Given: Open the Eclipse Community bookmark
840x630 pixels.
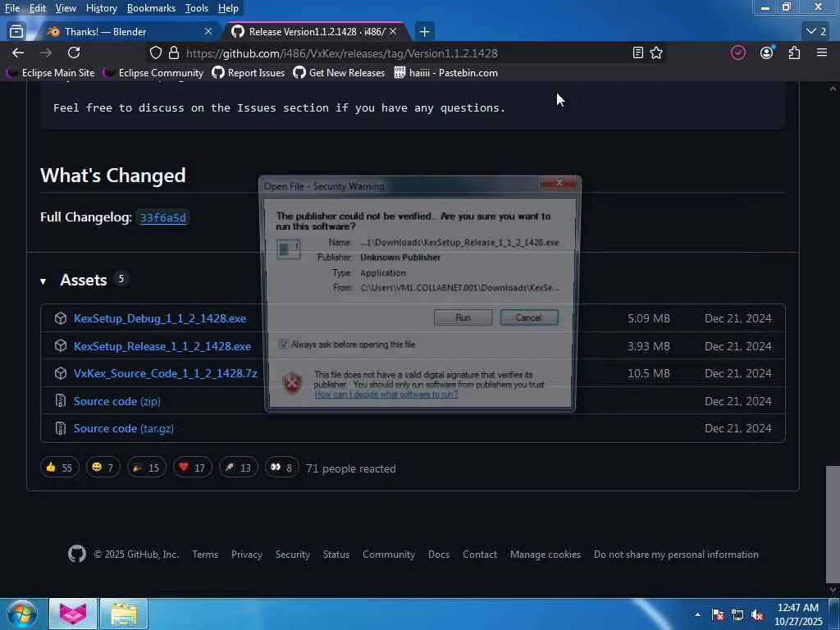Looking at the screenshot, I should coord(153,73).
